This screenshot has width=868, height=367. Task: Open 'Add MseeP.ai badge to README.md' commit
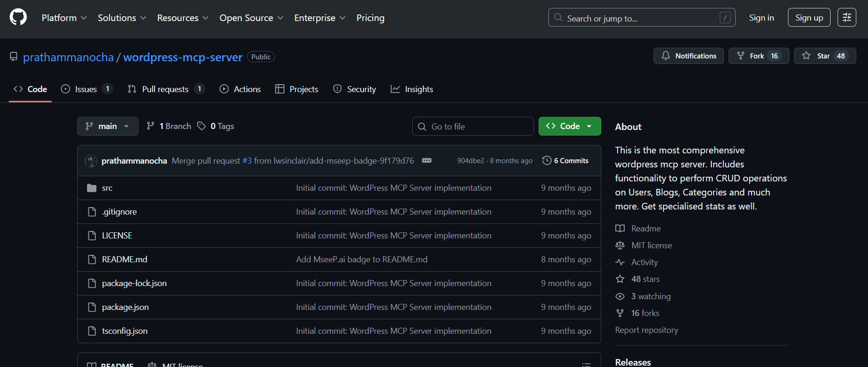(x=362, y=259)
